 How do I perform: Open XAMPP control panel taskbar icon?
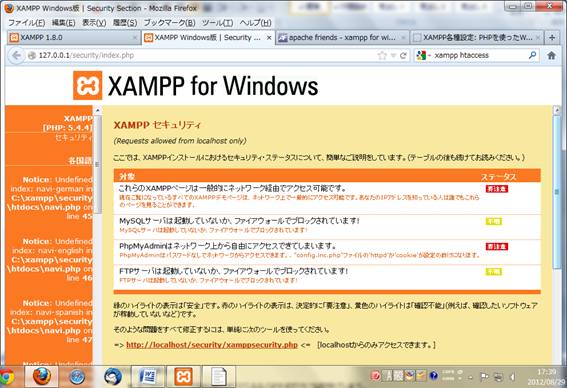coord(183,376)
